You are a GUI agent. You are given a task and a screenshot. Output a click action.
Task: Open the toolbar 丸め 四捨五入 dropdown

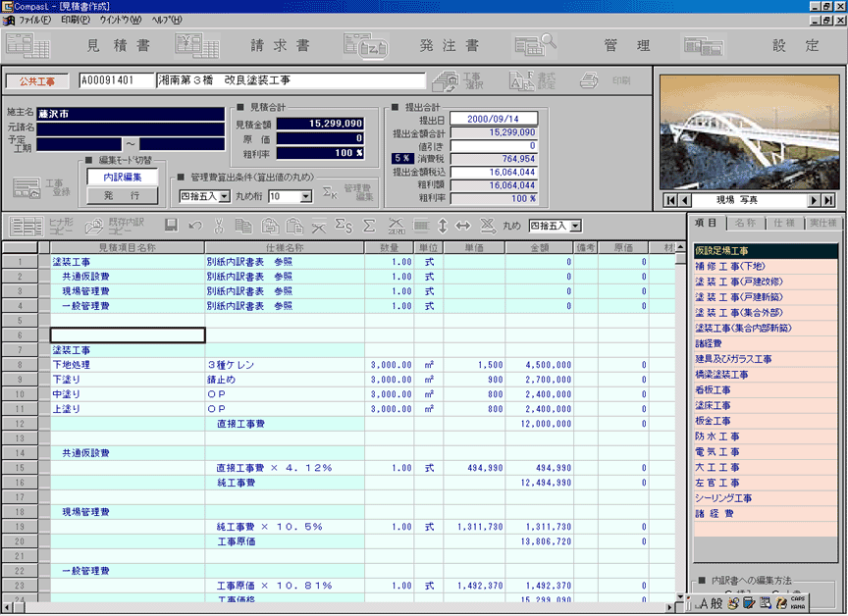(x=575, y=226)
